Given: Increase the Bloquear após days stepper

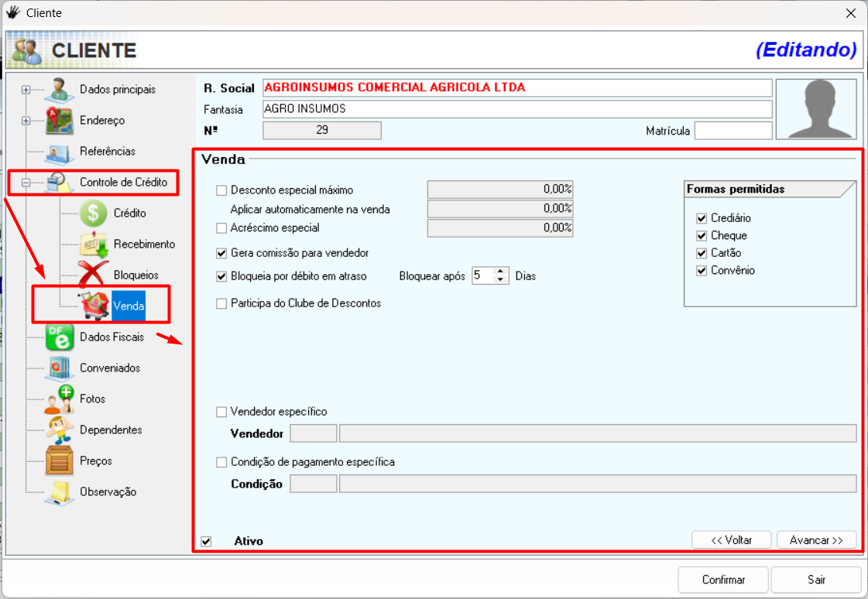Looking at the screenshot, I should pos(501,272).
